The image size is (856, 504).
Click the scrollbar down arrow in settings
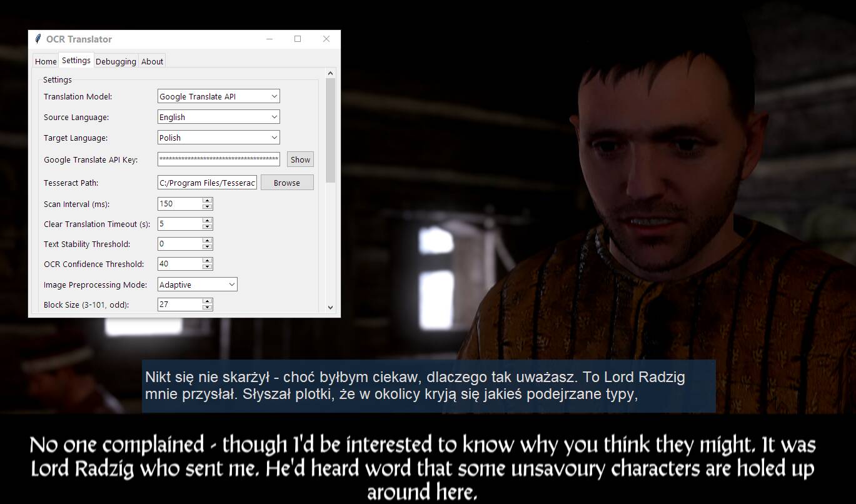point(330,308)
